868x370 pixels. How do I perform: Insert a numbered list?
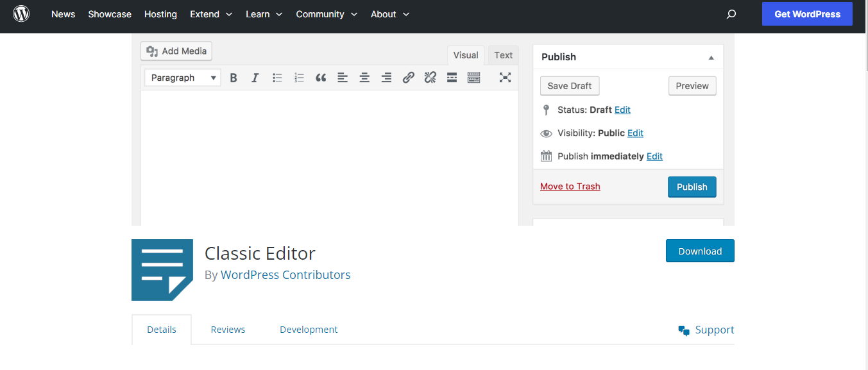pyautogui.click(x=299, y=78)
